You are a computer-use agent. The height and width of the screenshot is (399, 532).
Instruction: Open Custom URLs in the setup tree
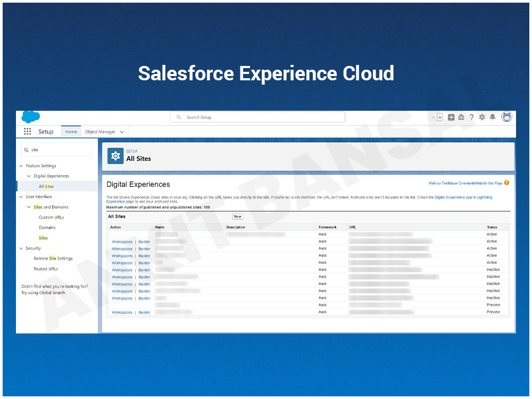(51, 217)
